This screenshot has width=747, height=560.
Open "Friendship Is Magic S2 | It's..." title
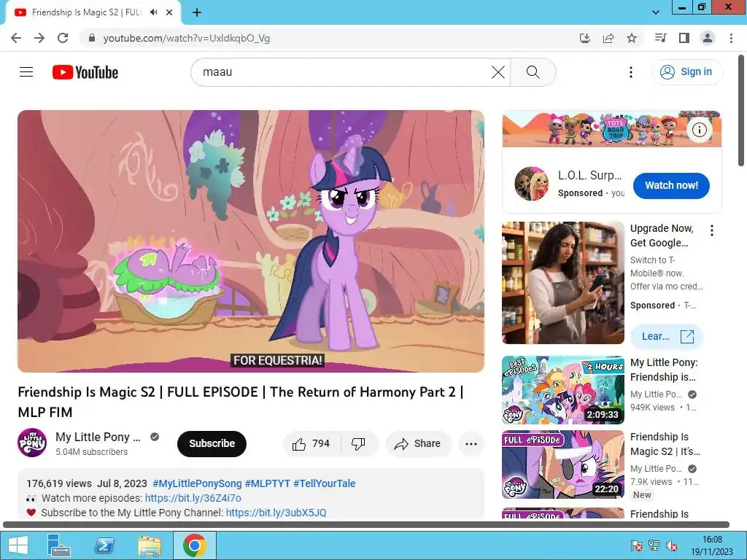point(665,444)
